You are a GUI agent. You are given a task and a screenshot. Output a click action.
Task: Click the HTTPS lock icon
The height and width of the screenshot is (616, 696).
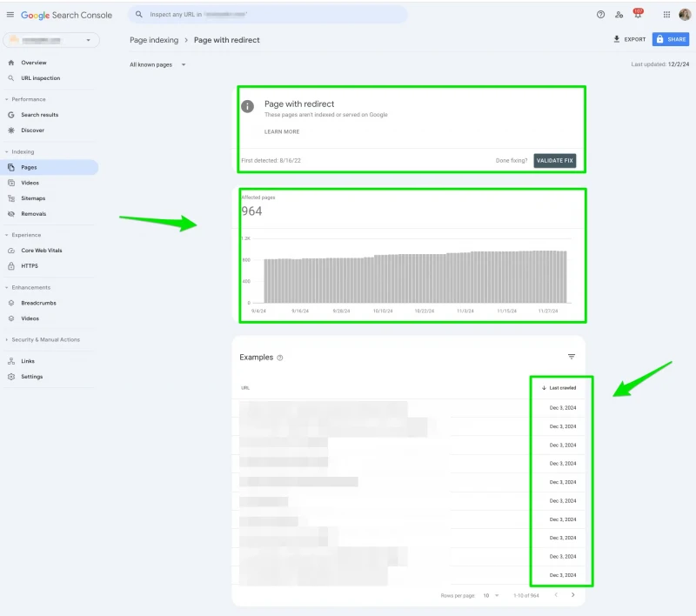(11, 266)
